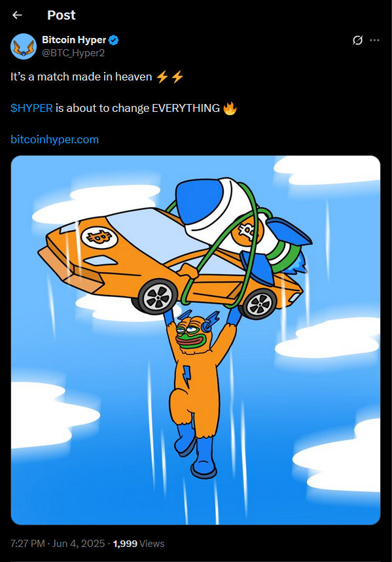Open the three-dot more options menu

pos(374,40)
